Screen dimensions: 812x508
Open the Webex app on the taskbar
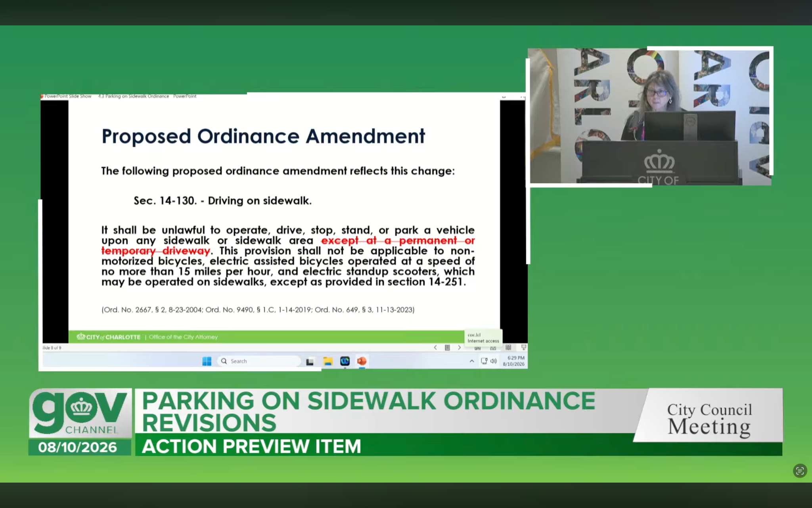345,361
